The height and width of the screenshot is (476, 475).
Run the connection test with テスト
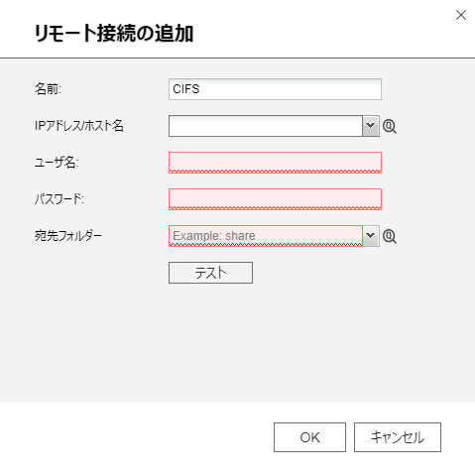point(210,273)
